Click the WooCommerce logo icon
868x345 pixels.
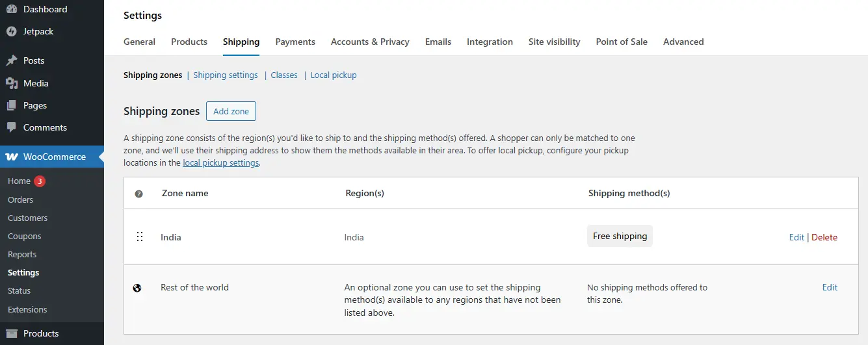12,157
